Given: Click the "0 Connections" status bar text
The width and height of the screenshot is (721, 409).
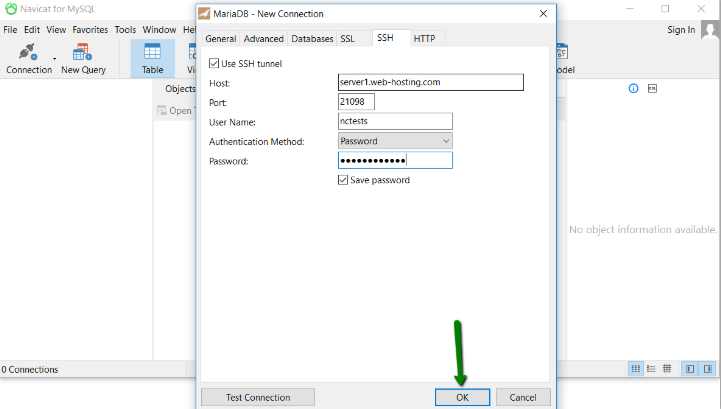Looking at the screenshot, I should [x=30, y=369].
